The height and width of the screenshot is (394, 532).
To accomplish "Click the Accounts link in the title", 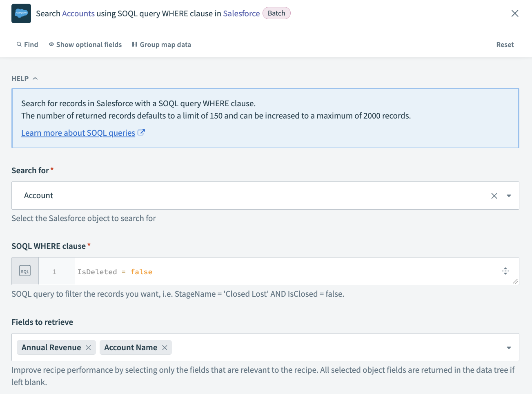I will click(78, 13).
